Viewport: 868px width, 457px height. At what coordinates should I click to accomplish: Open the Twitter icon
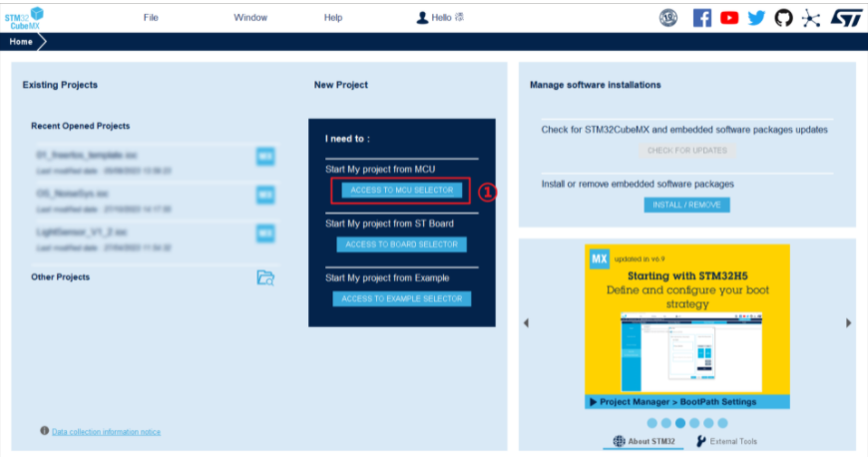[x=756, y=18]
